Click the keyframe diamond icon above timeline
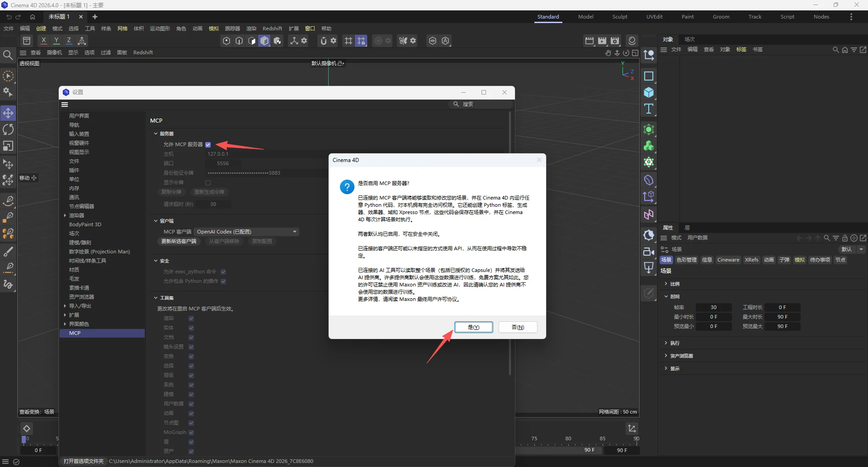This screenshot has height=467, width=868. [27, 429]
